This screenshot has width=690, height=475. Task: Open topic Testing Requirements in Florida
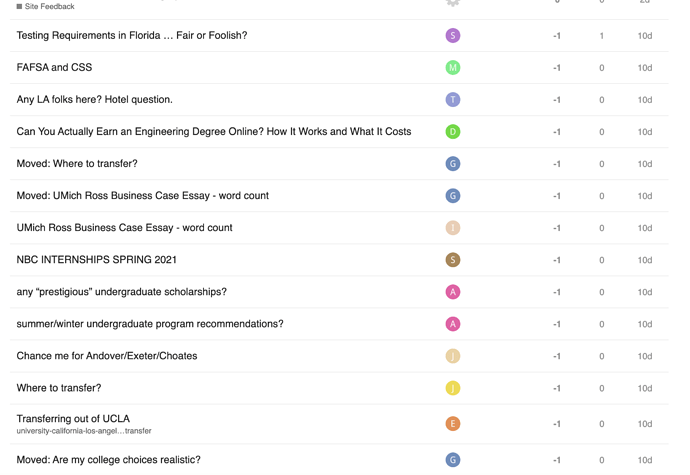coord(132,35)
